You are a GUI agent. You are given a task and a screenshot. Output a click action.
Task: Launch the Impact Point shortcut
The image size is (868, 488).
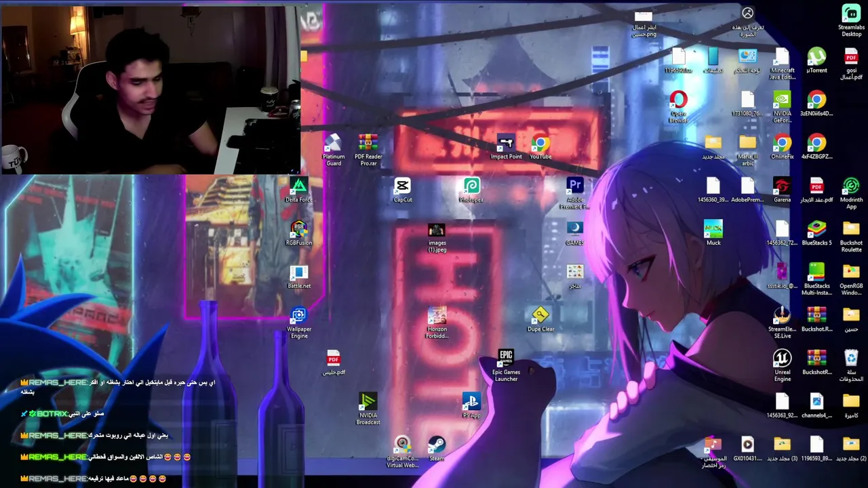point(506,147)
